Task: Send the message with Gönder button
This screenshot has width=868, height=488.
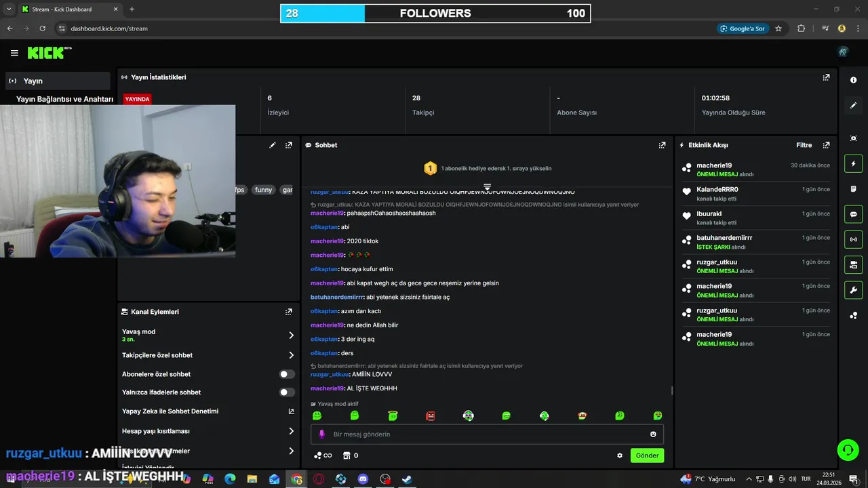Action: (x=647, y=455)
